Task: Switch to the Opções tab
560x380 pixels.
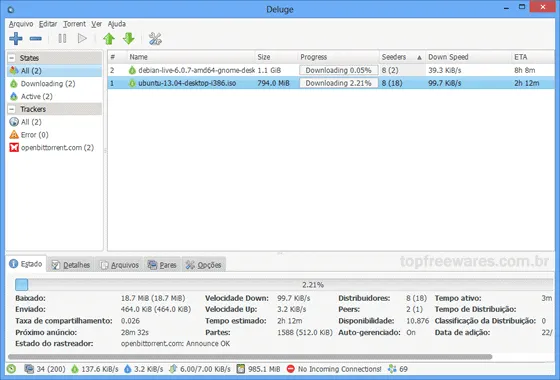Action: [204, 265]
